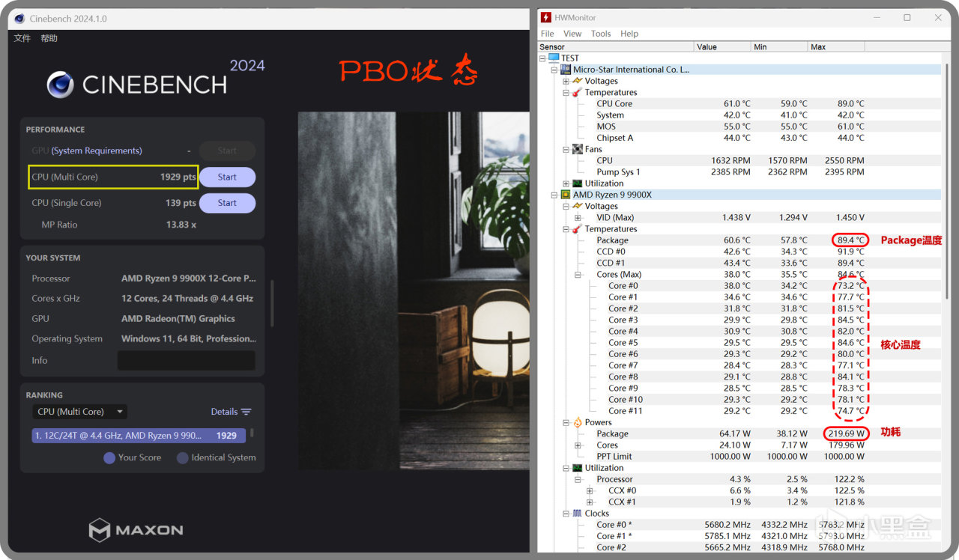This screenshot has height=560, width=959.
Task: Click the Value column header
Action: click(x=723, y=46)
